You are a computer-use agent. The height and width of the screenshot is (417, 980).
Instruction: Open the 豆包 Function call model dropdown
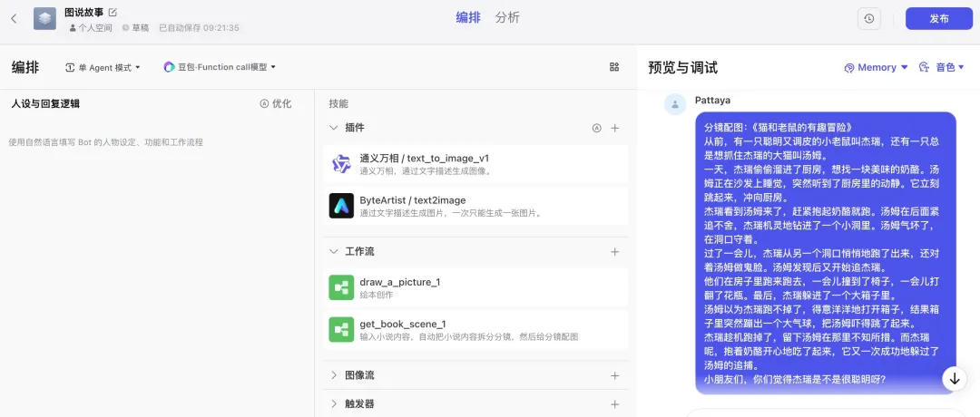[x=220, y=67]
